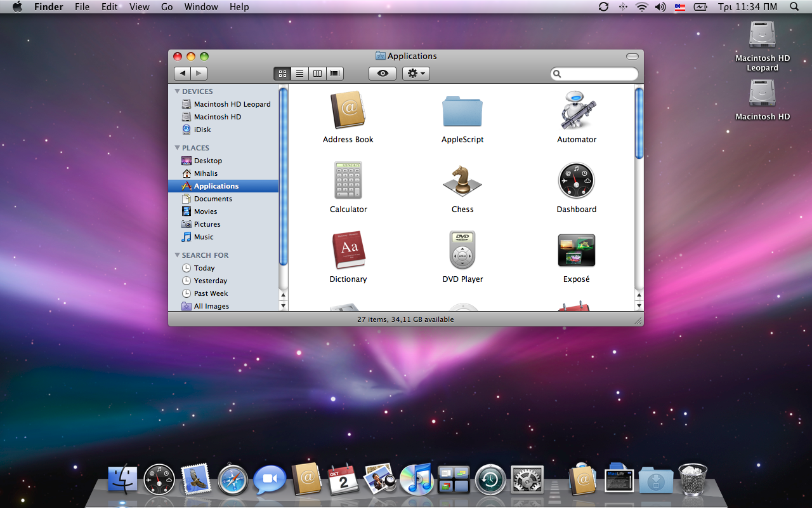
Task: Open the Edit menu
Action: [x=110, y=7]
